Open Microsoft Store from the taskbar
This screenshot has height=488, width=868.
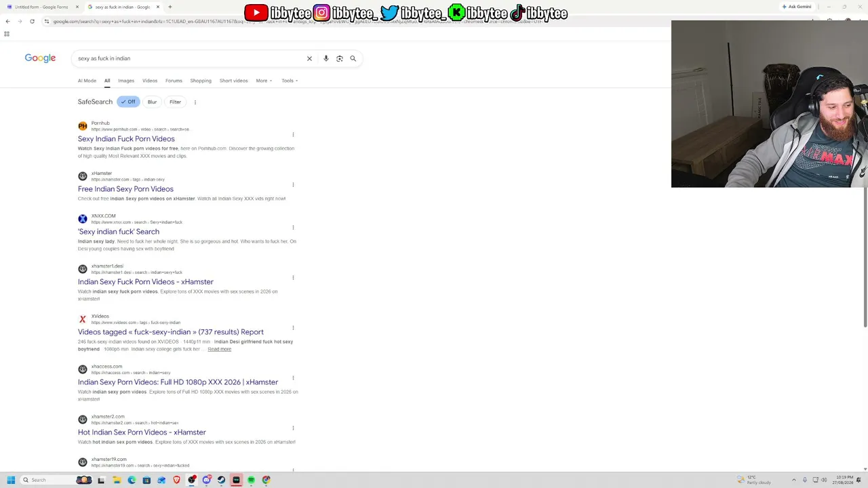[x=146, y=480]
